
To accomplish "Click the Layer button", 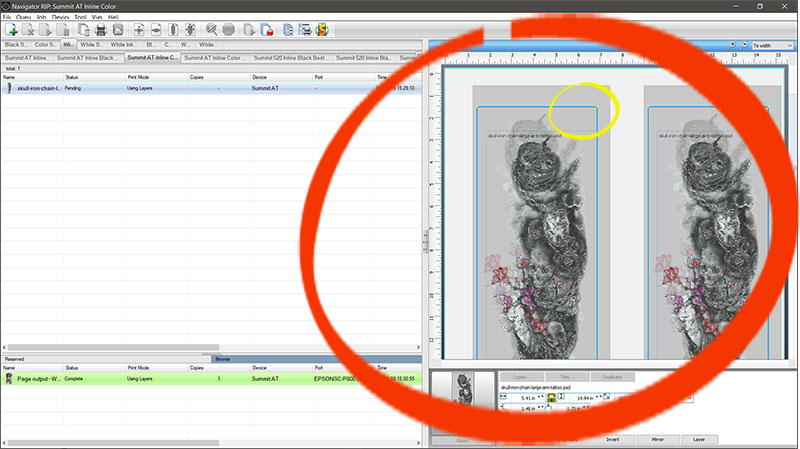I will click(698, 439).
